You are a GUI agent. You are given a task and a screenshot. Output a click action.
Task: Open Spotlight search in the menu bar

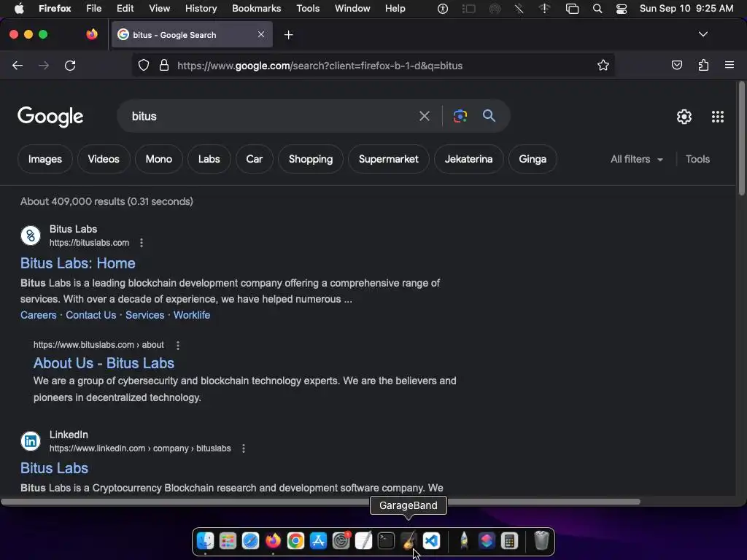click(x=597, y=9)
